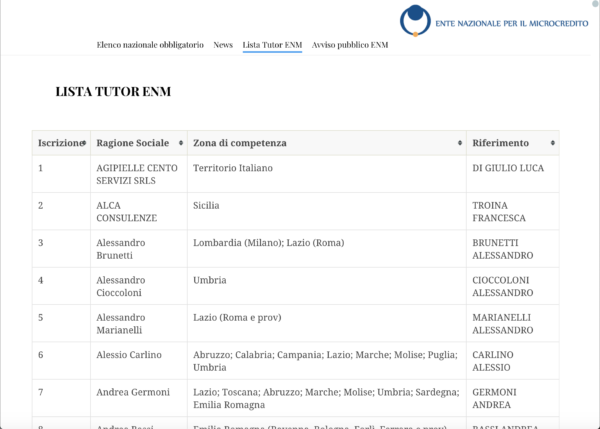Open Avviso pubblico ENM menu item
This screenshot has height=429, width=600.
point(350,45)
